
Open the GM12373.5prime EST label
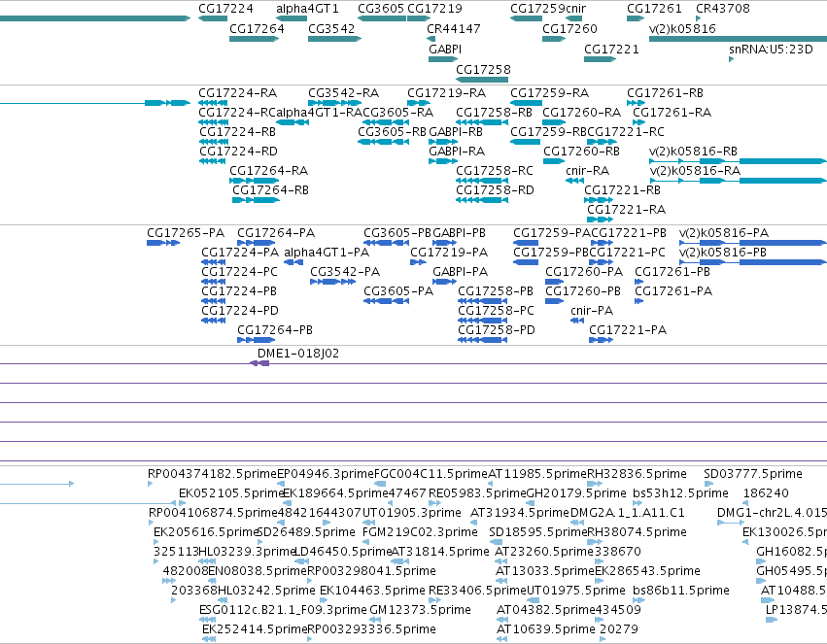click(421, 610)
